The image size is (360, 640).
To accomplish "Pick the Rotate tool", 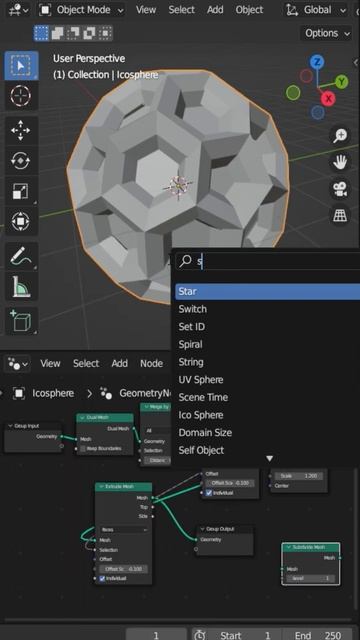I will [20, 161].
